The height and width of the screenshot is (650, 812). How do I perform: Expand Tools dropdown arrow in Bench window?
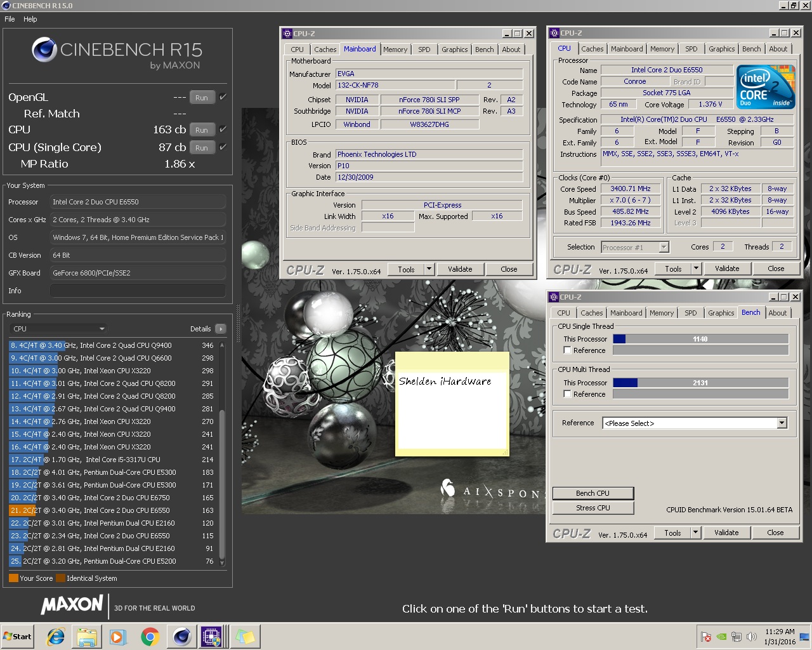pos(695,533)
